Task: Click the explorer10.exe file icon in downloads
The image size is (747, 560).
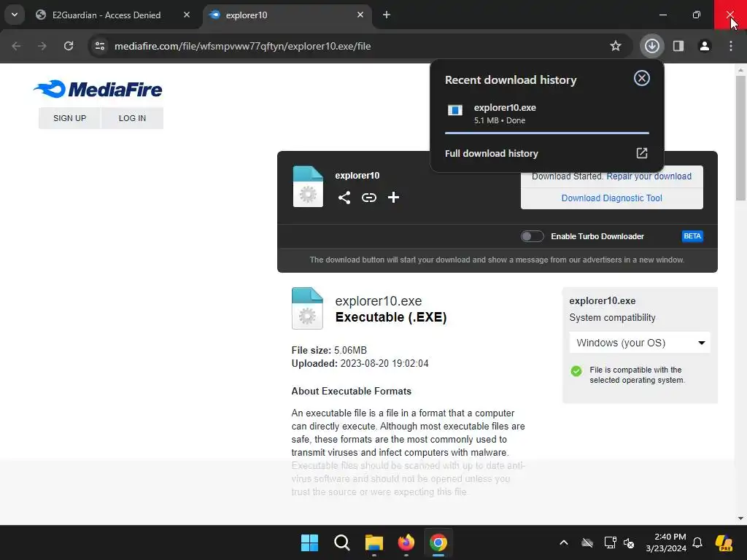Action: [x=455, y=111]
